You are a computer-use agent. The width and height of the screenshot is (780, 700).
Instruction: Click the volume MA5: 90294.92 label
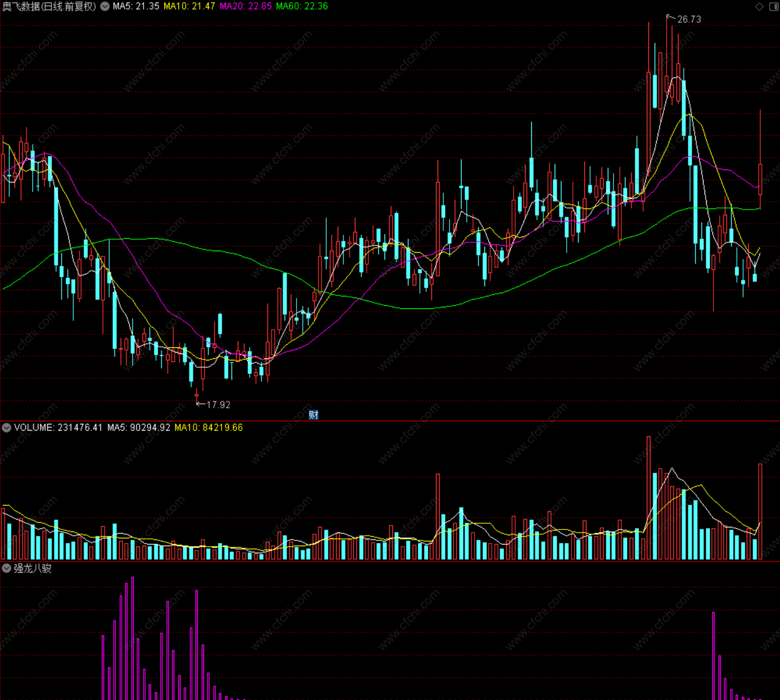tap(139, 427)
